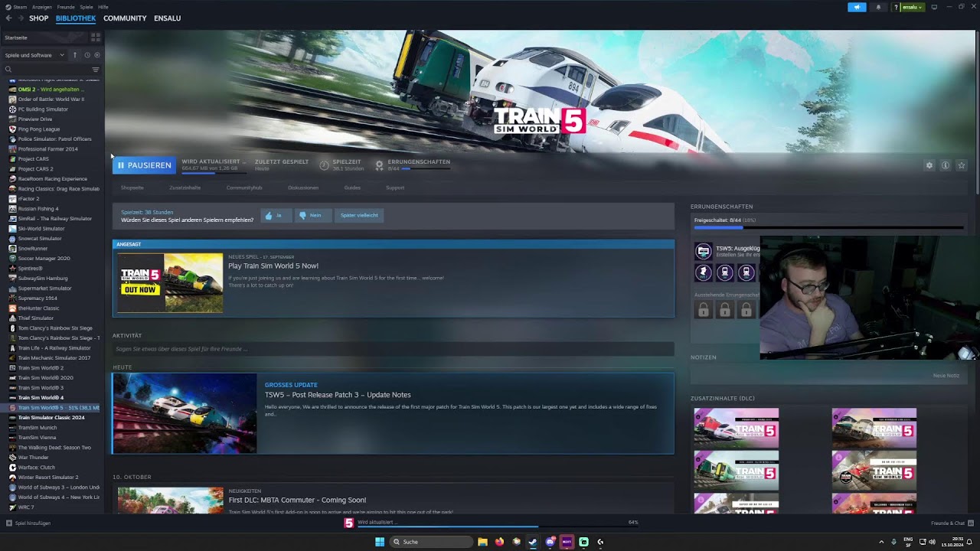Filter by recent activity clock icon
980x551 pixels.
[x=87, y=55]
